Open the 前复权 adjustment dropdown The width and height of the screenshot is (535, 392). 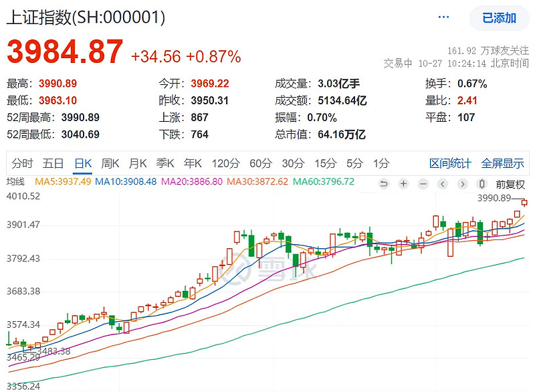pos(510,185)
